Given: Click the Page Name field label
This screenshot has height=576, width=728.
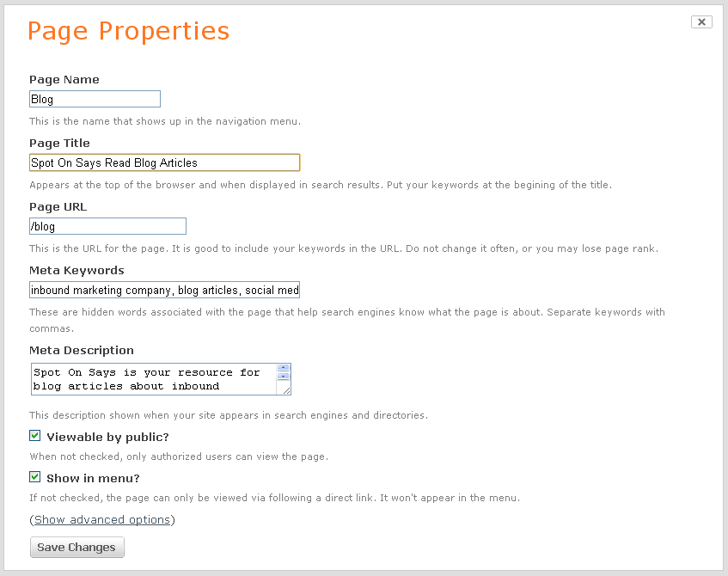Looking at the screenshot, I should tap(64, 79).
